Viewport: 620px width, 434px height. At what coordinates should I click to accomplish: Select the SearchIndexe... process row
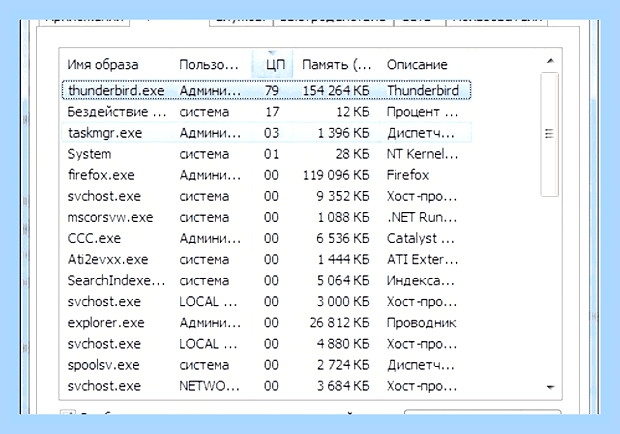click(x=267, y=281)
